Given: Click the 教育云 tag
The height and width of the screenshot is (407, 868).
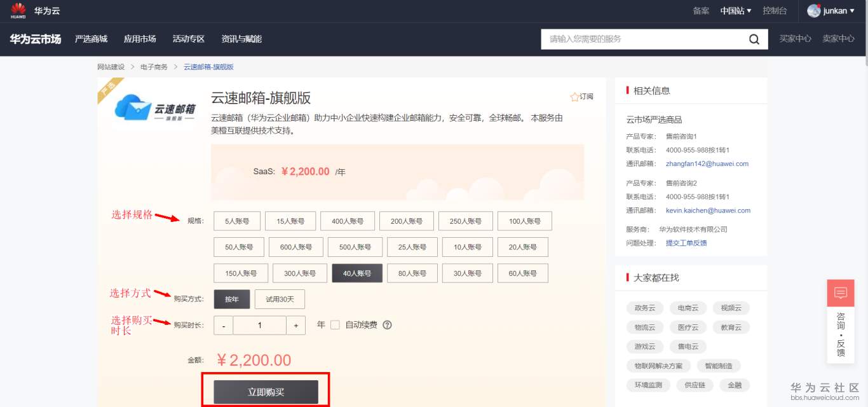Looking at the screenshot, I should (x=731, y=328).
